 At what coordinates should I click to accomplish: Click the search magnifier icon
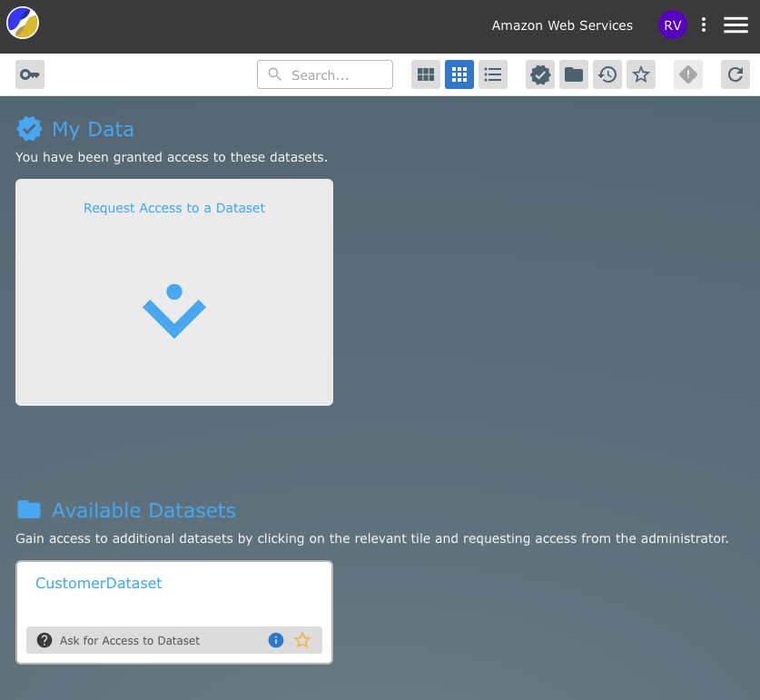(x=274, y=74)
